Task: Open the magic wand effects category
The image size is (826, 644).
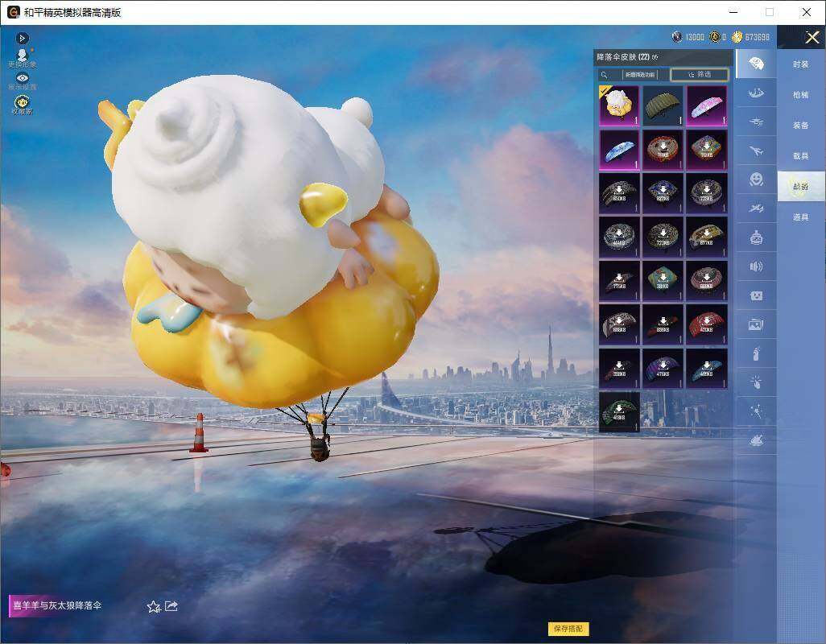Action: pyautogui.click(x=756, y=411)
